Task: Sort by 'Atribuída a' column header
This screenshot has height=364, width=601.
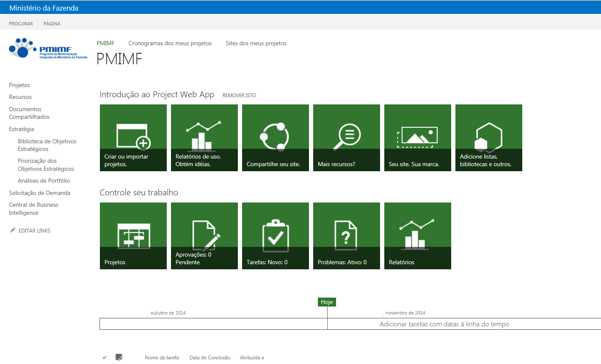Action: [x=252, y=358]
